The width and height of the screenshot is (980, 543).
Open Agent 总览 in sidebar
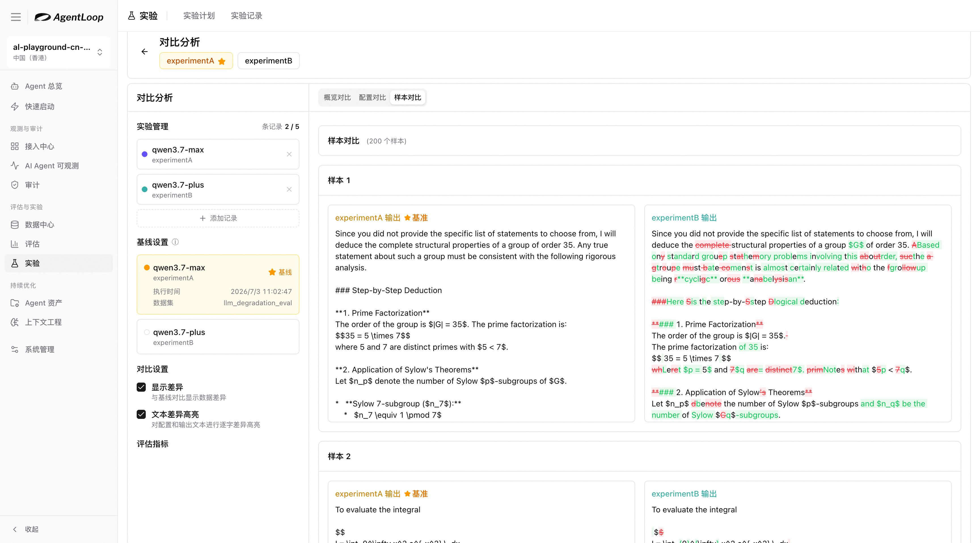tap(59, 86)
